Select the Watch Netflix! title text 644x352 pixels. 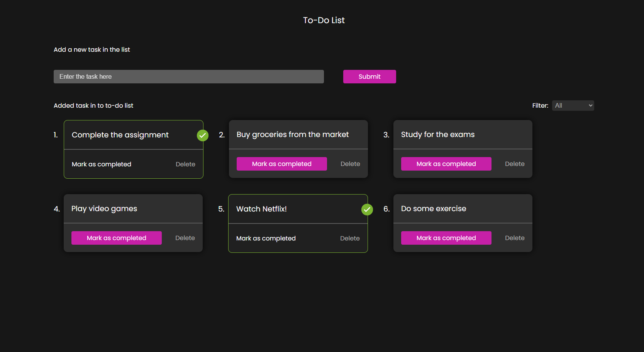point(261,209)
